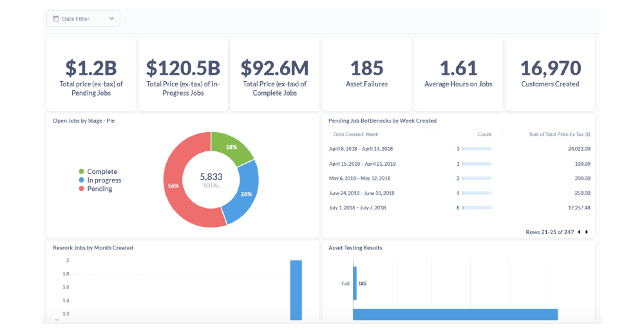Click row June 24, 2018 – June 30, 2018
Image resolution: width=644 pixels, height=330 pixels.
click(x=459, y=193)
